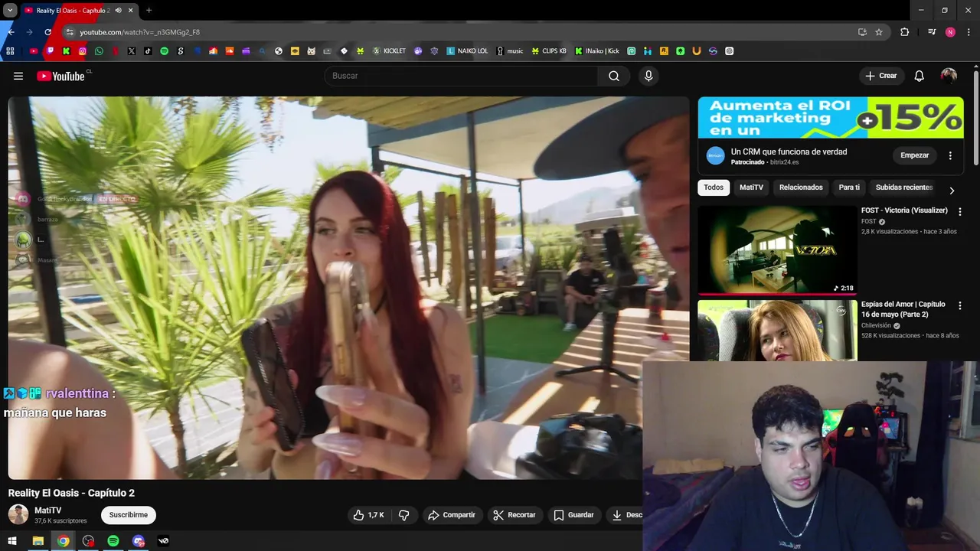Open TikTok bookmark icon

pos(148,51)
